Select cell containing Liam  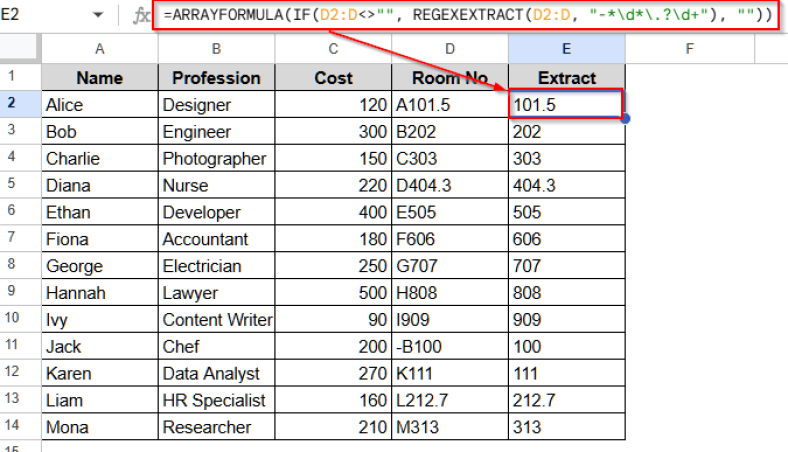tap(100, 400)
